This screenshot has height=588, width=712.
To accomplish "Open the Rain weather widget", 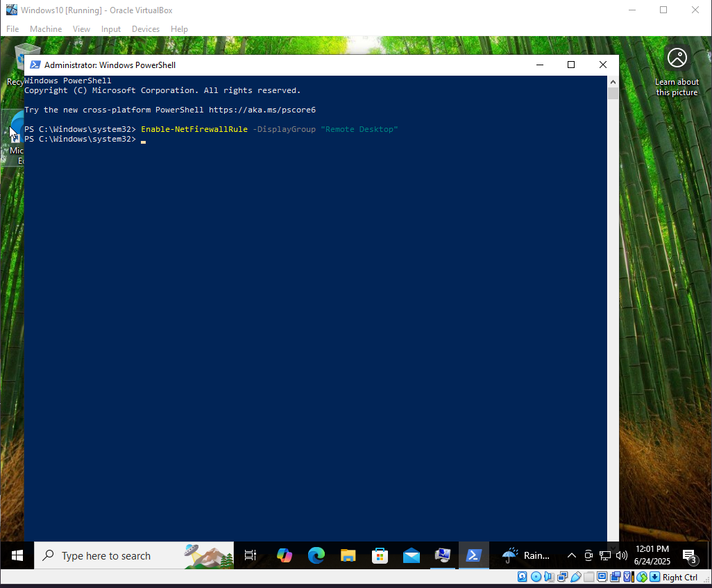I will tap(526, 555).
